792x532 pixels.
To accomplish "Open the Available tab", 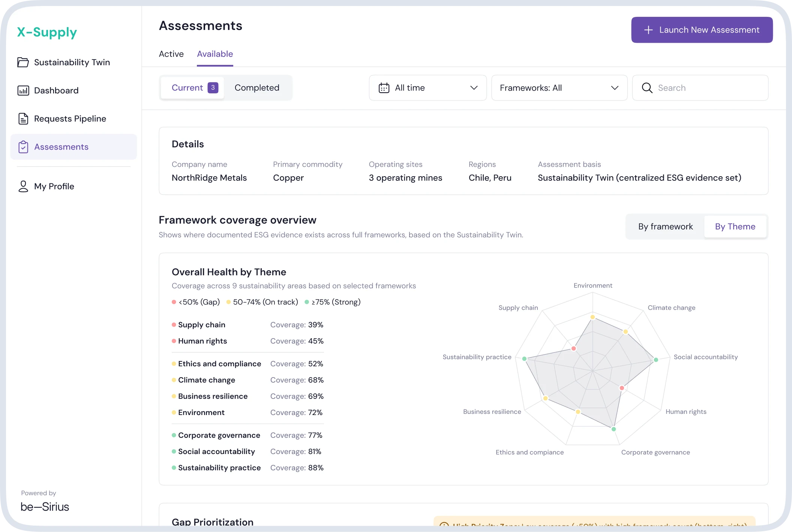I will point(215,54).
